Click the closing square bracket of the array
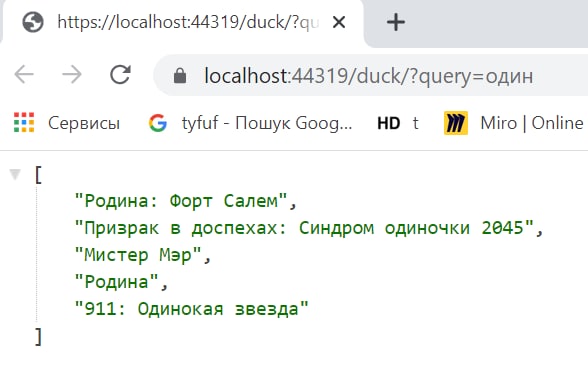This screenshot has height=384, width=588. click(x=38, y=336)
